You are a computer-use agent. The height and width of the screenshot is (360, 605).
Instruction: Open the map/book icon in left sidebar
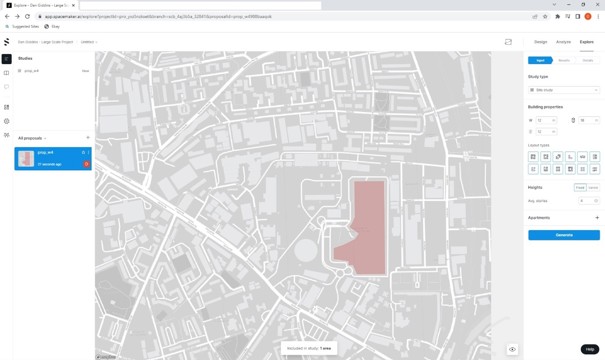(x=6, y=73)
